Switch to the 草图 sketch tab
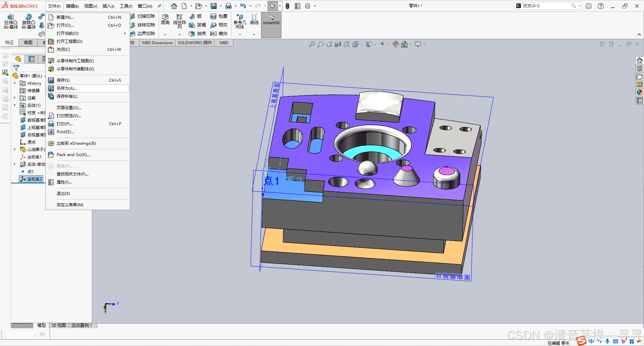Image resolution: width=644 pixels, height=346 pixels. pyautogui.click(x=28, y=43)
